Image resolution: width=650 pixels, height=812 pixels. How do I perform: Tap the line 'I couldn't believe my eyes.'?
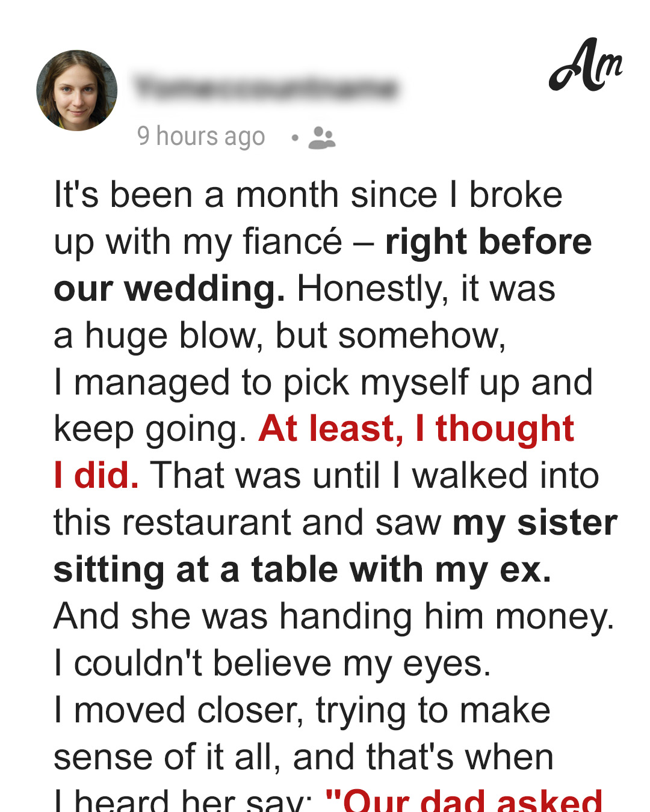tap(273, 663)
